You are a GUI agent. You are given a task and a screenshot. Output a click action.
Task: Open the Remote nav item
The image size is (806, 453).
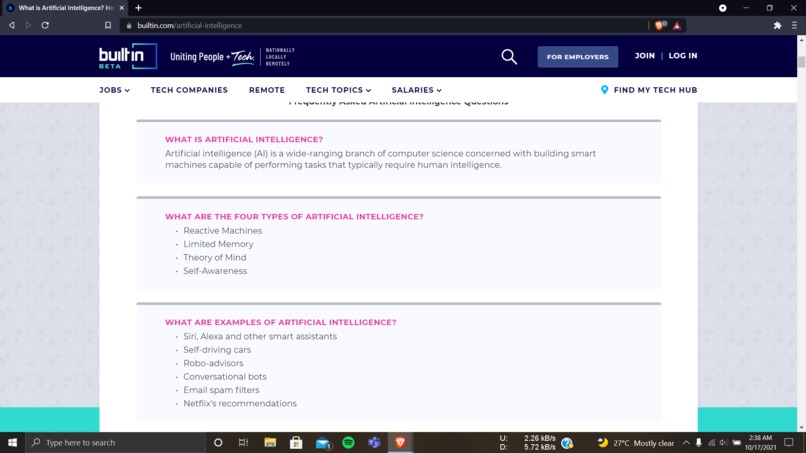pos(267,90)
